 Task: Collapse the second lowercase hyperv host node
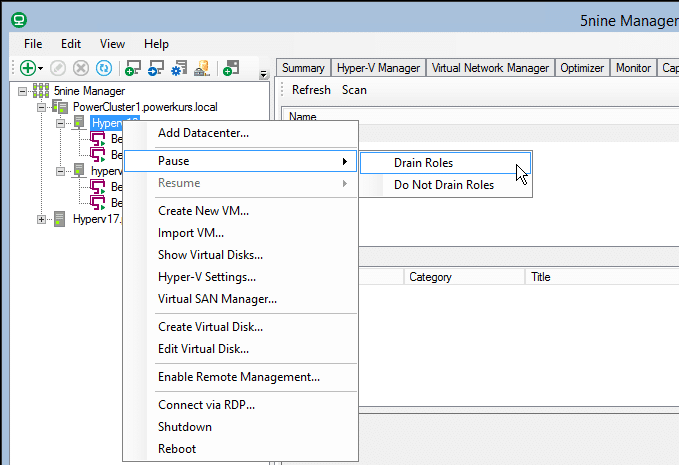click(x=60, y=171)
